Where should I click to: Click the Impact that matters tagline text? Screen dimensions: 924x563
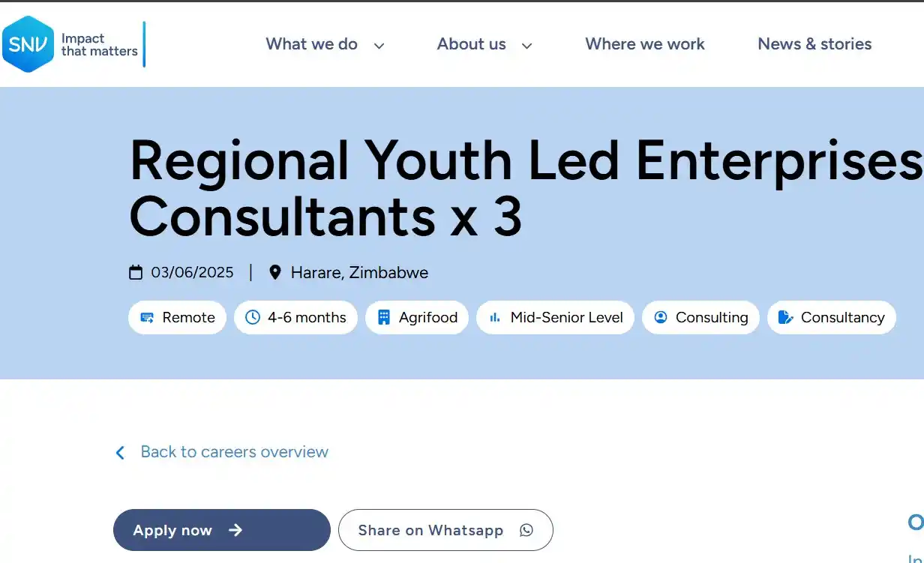coord(99,45)
